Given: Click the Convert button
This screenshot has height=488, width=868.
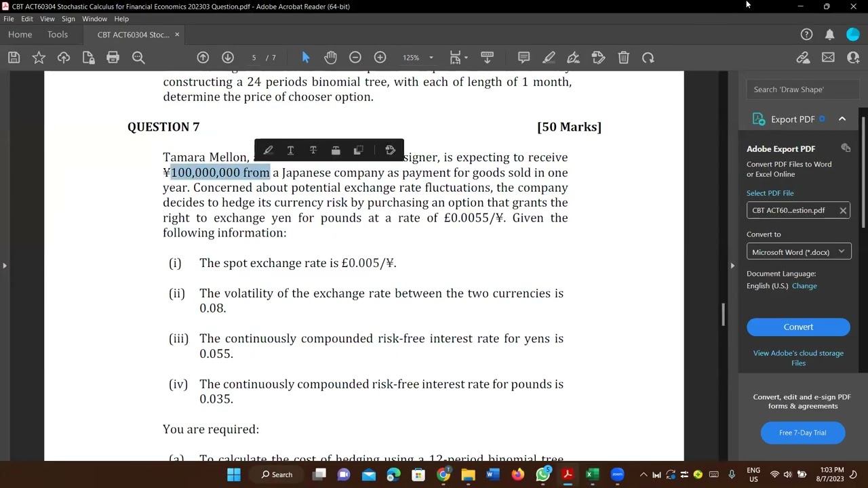Looking at the screenshot, I should [798, 327].
